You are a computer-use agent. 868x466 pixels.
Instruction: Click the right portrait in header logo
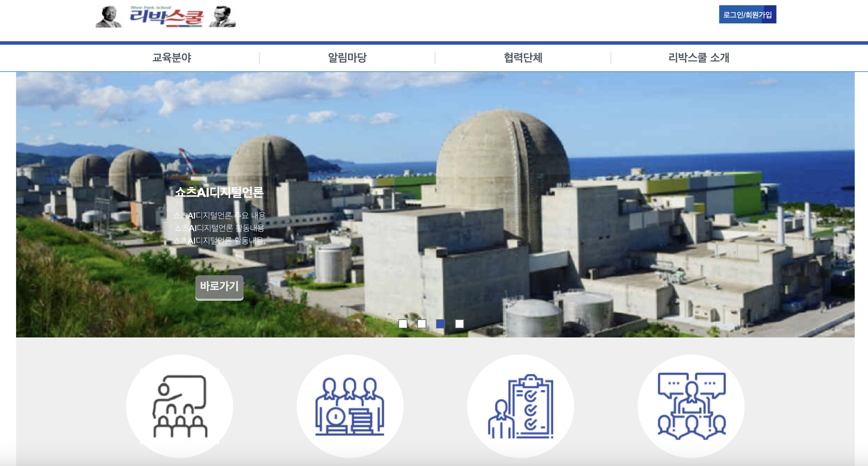pyautogui.click(x=223, y=17)
